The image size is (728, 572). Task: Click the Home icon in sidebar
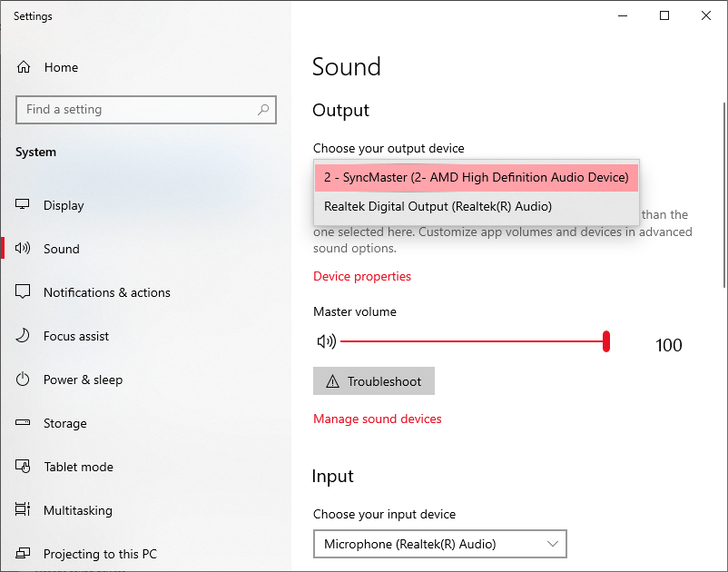(x=24, y=67)
